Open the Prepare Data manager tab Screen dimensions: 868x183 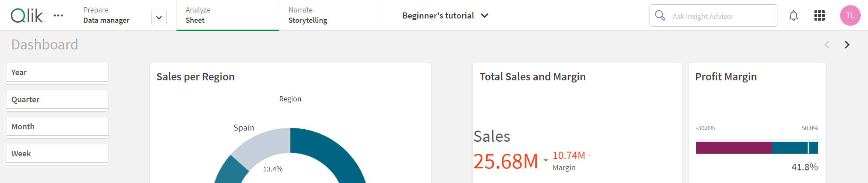tap(112, 15)
